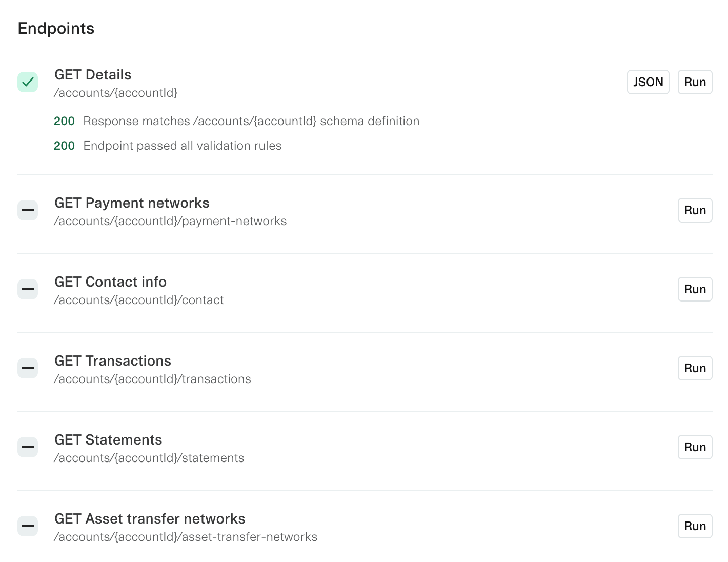Run the GET Payment networks endpoint
Viewport: 728px width, 562px height.
pyautogui.click(x=695, y=210)
